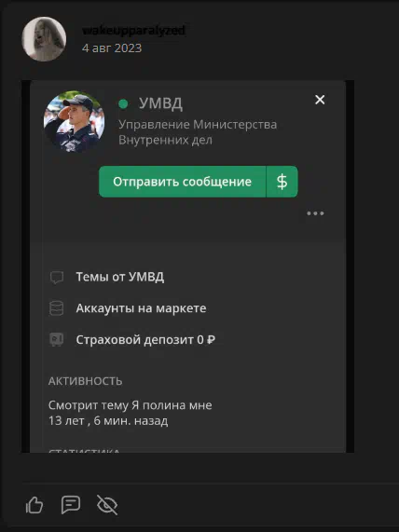The height and width of the screenshot is (532, 399).
Task: Click the Отправить сообщение button
Action: tap(183, 182)
